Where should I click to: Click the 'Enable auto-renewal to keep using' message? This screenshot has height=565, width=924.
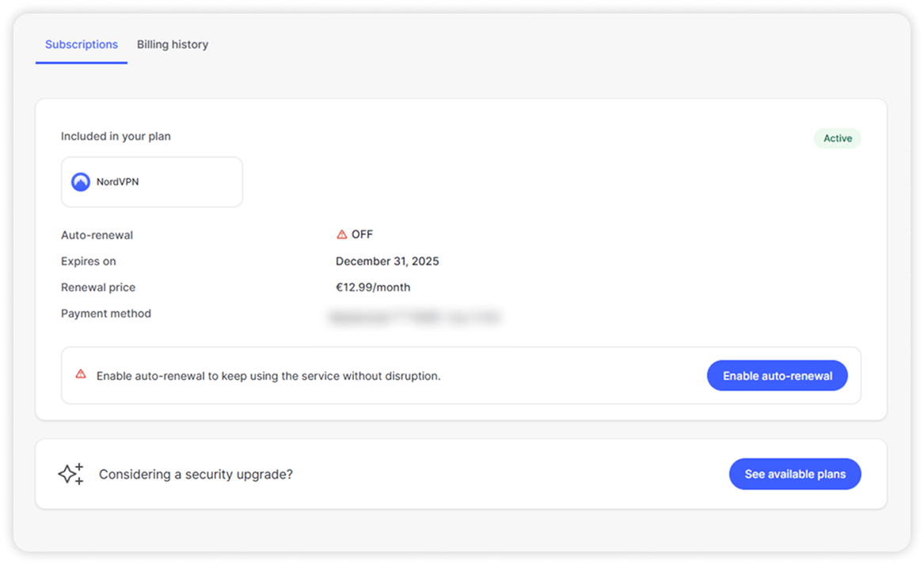pyautogui.click(x=268, y=376)
